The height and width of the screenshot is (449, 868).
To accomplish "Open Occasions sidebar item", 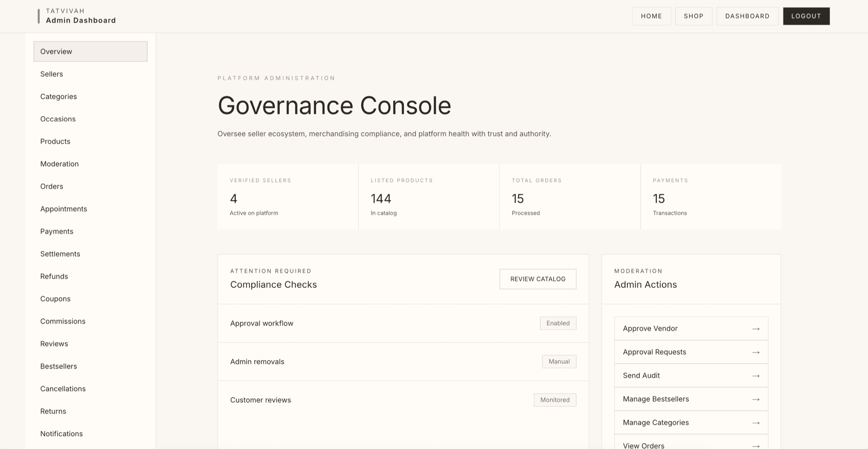I will [x=91, y=119].
